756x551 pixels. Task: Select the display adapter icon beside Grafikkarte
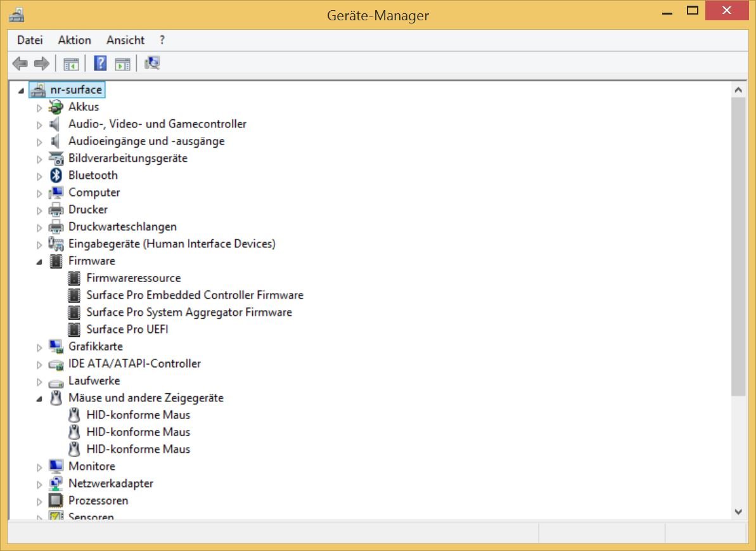coord(56,346)
